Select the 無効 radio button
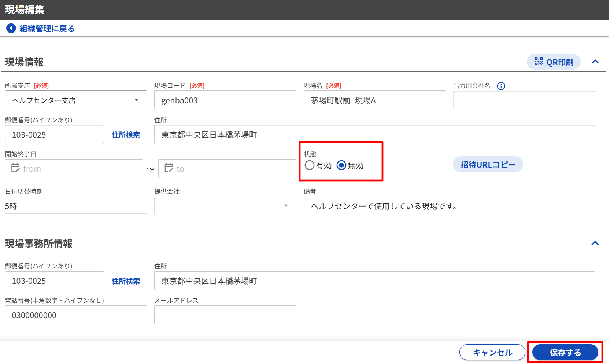Image resolution: width=610 pixels, height=364 pixels. (x=341, y=166)
